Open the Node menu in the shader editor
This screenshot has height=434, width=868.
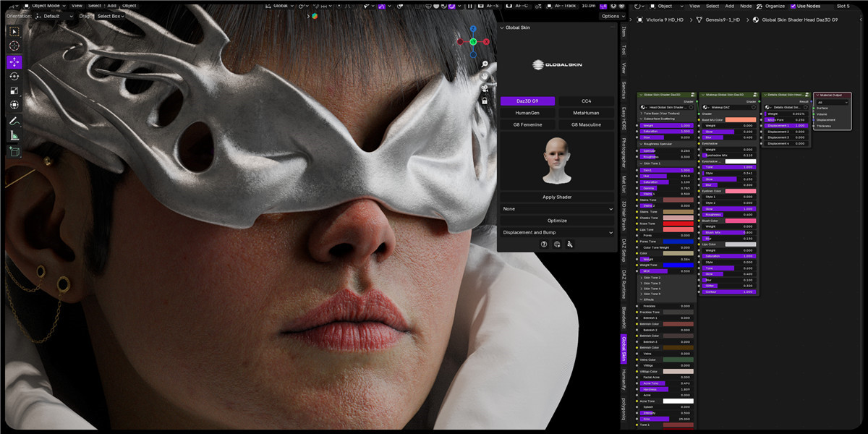click(746, 6)
